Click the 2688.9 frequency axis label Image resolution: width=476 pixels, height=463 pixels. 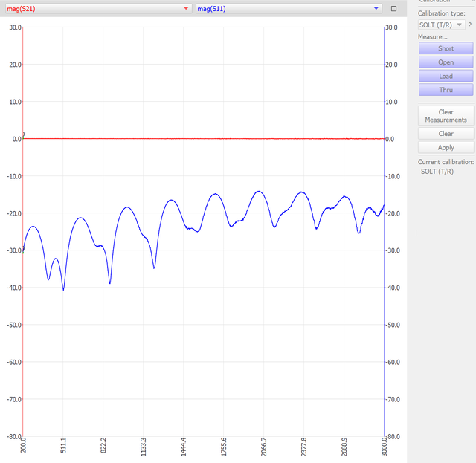344,447
